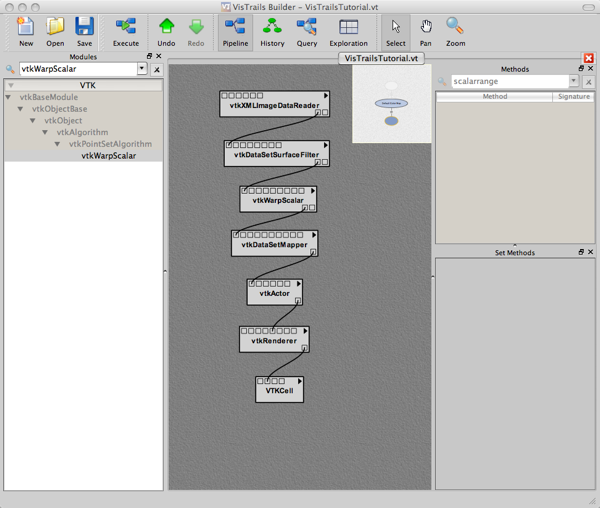
Task: Activate the Select tool
Action: [396, 33]
